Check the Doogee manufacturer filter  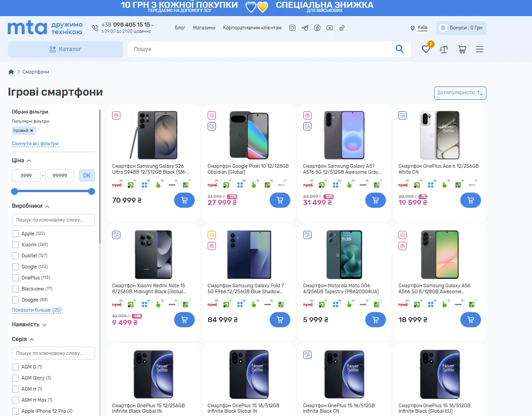click(x=15, y=300)
